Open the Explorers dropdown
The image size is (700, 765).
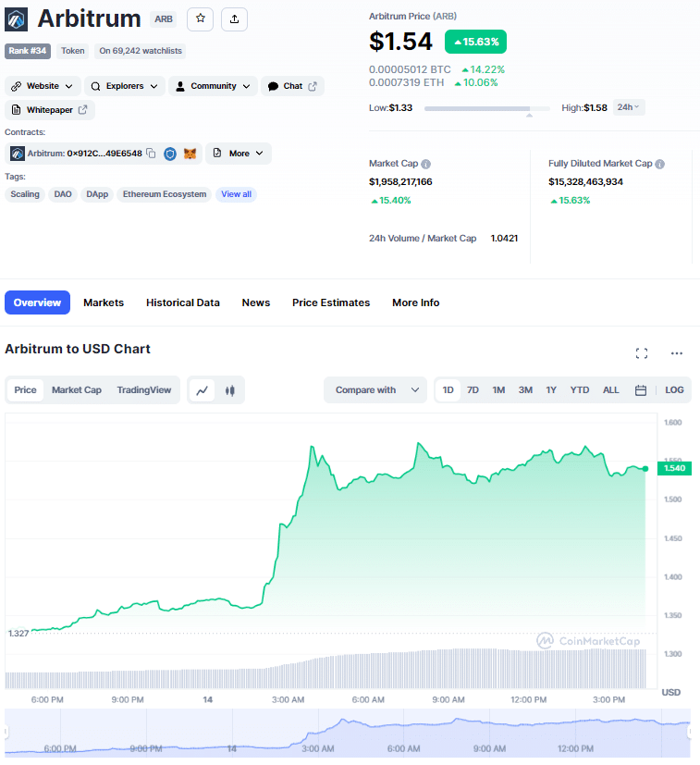click(x=124, y=86)
